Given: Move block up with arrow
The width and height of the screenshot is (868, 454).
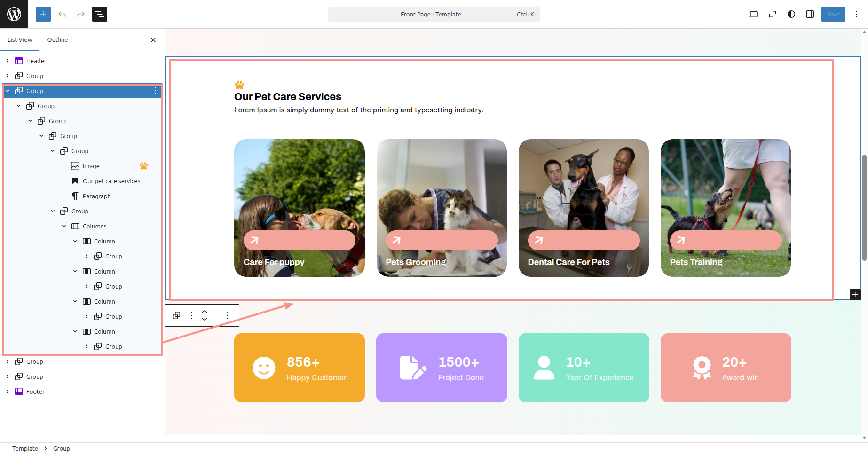Looking at the screenshot, I should [205, 311].
